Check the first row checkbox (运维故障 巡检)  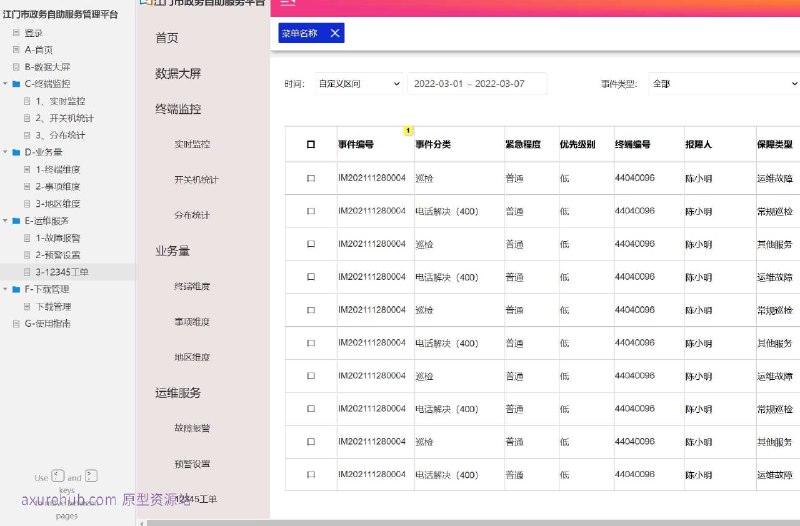point(311,178)
